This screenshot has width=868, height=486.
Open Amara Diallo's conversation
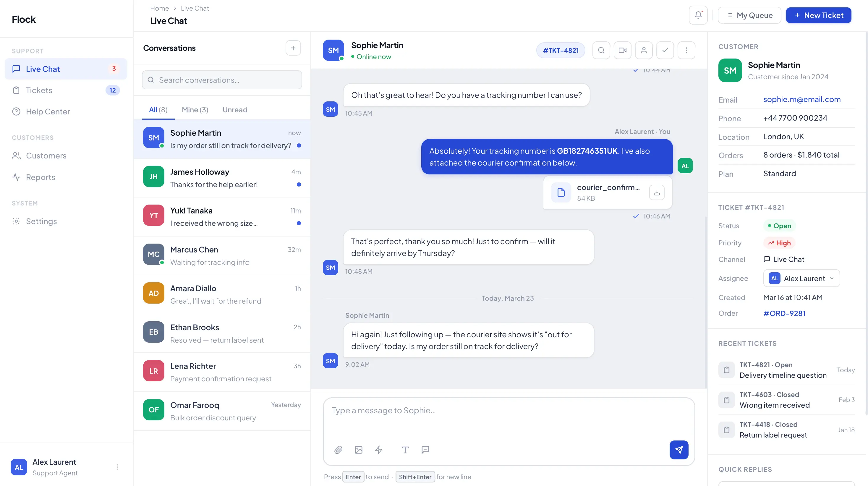[222, 294]
